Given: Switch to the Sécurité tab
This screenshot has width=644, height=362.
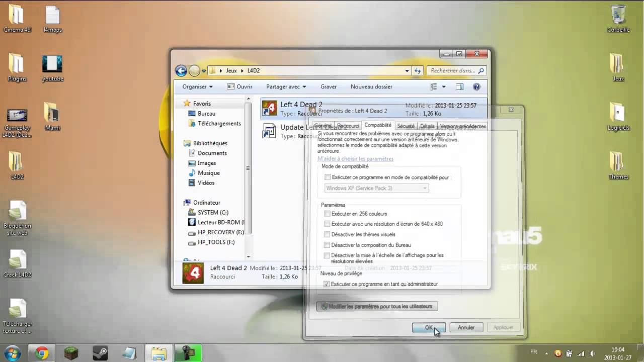Looking at the screenshot, I should (x=406, y=126).
